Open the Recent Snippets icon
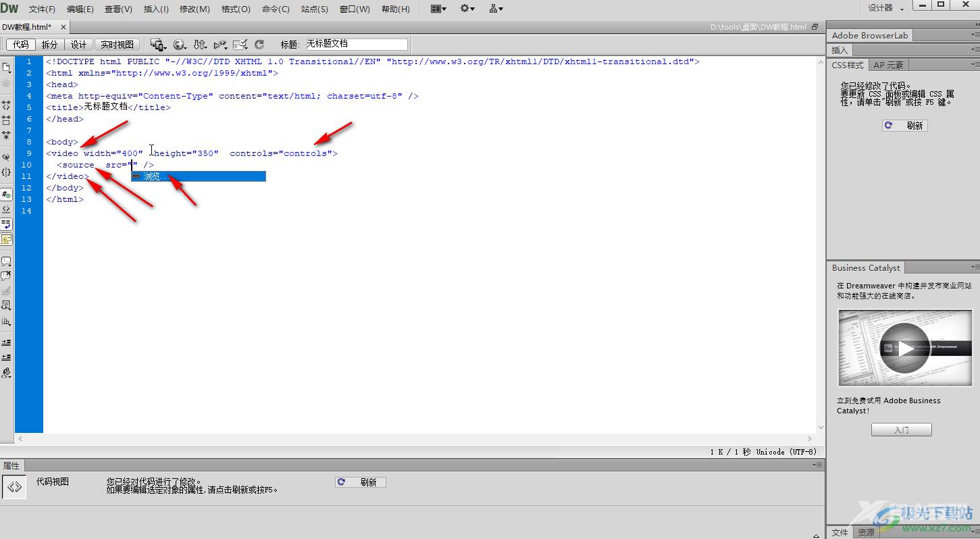 click(6, 306)
